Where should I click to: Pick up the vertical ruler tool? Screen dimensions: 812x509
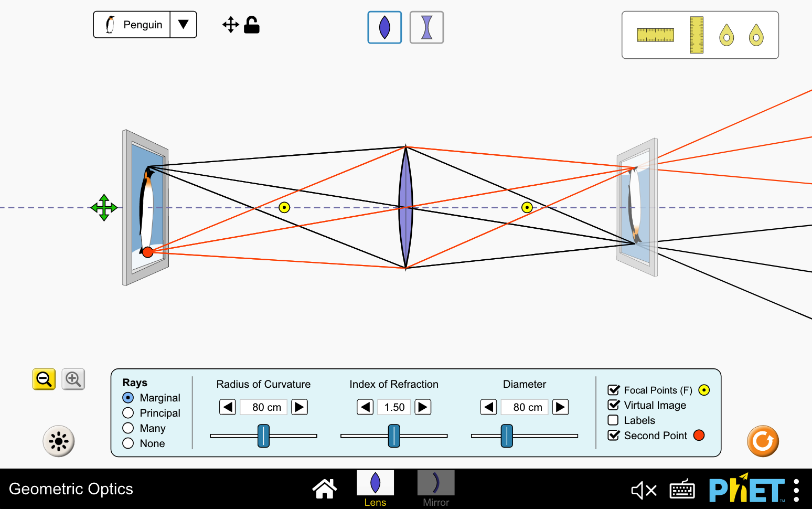(x=696, y=35)
